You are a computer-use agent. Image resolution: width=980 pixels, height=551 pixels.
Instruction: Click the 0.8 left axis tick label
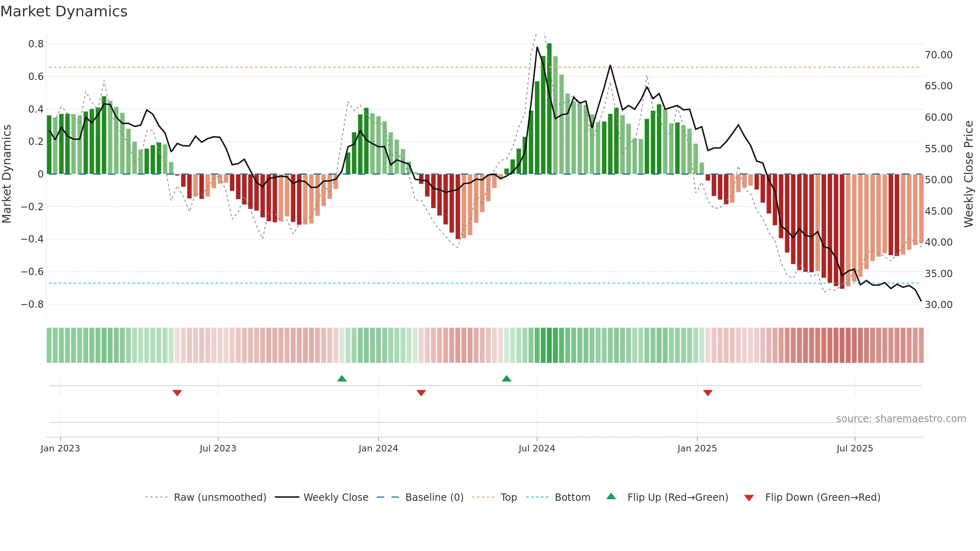(x=36, y=44)
